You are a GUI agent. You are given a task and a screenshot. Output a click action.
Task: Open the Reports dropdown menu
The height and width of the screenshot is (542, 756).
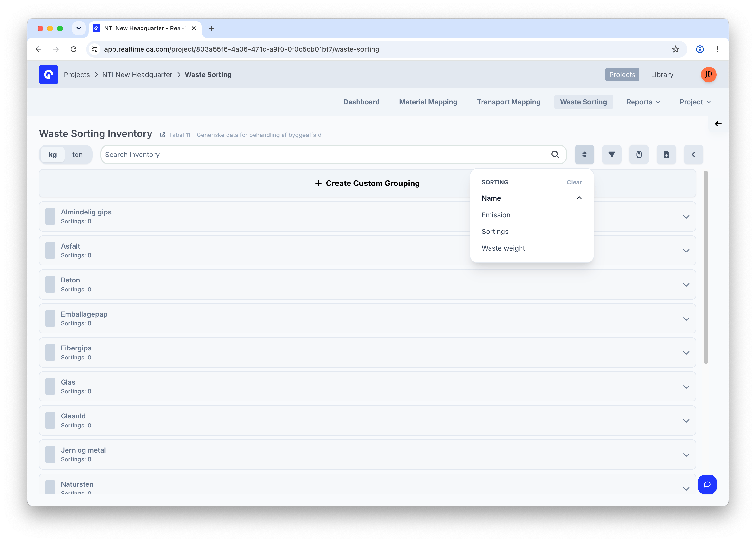click(x=643, y=102)
